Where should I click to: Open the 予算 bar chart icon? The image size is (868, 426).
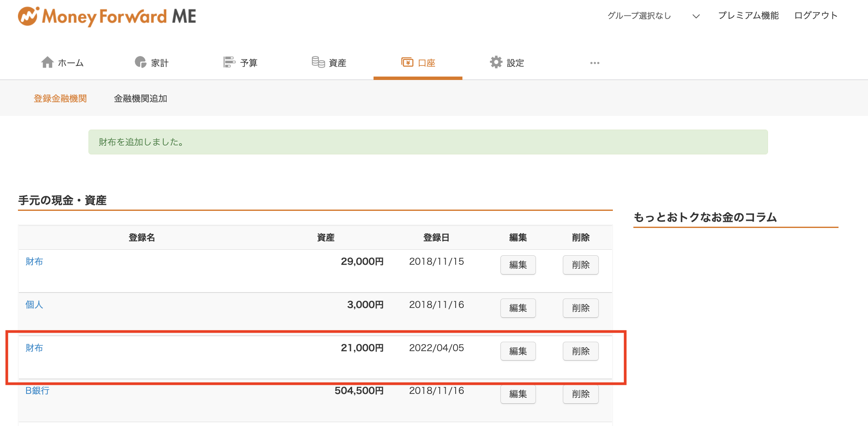pyautogui.click(x=229, y=62)
